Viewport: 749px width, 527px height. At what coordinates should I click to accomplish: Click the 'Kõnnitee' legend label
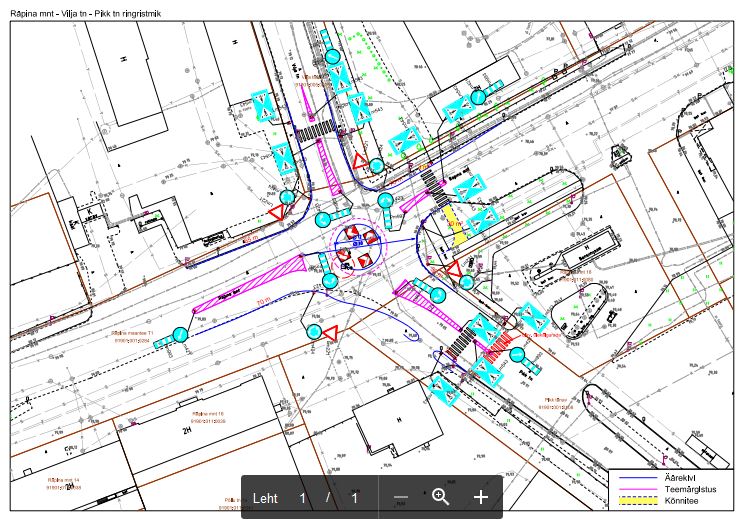[x=681, y=501]
